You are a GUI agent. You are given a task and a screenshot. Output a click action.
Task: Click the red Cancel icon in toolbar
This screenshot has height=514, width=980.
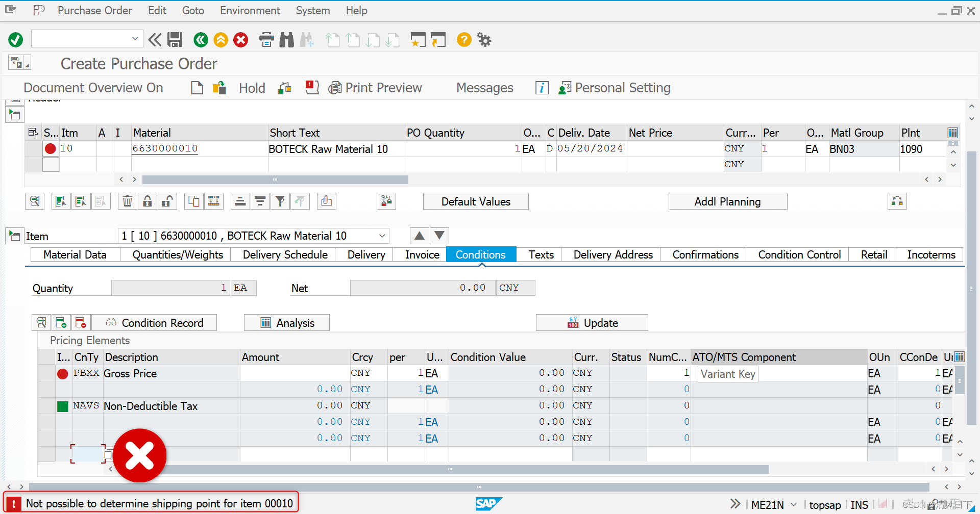[241, 39]
